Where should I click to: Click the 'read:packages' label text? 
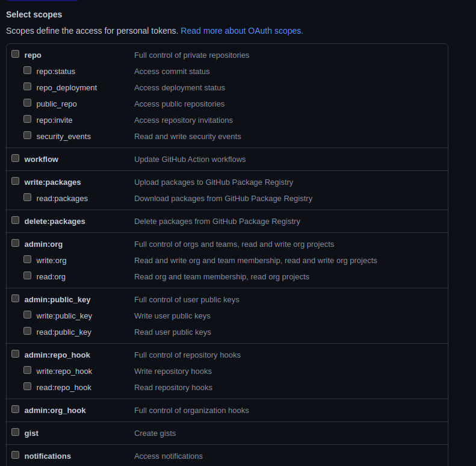point(62,199)
